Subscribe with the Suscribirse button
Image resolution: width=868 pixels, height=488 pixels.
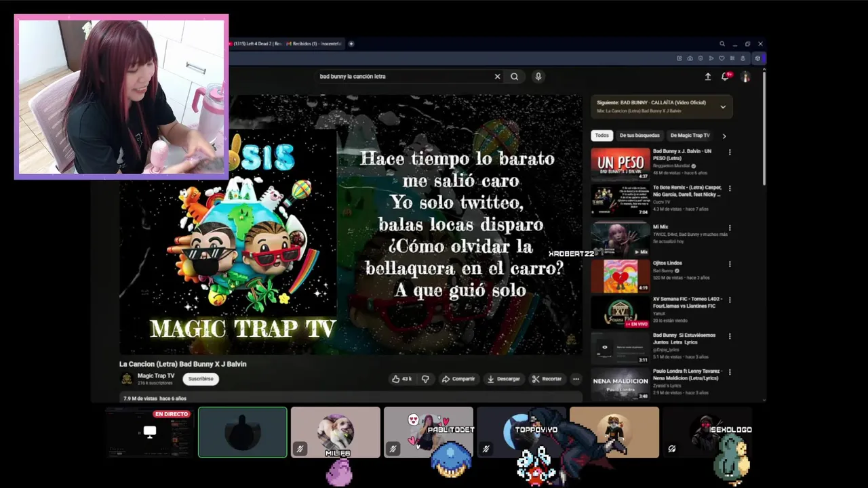[x=201, y=379]
